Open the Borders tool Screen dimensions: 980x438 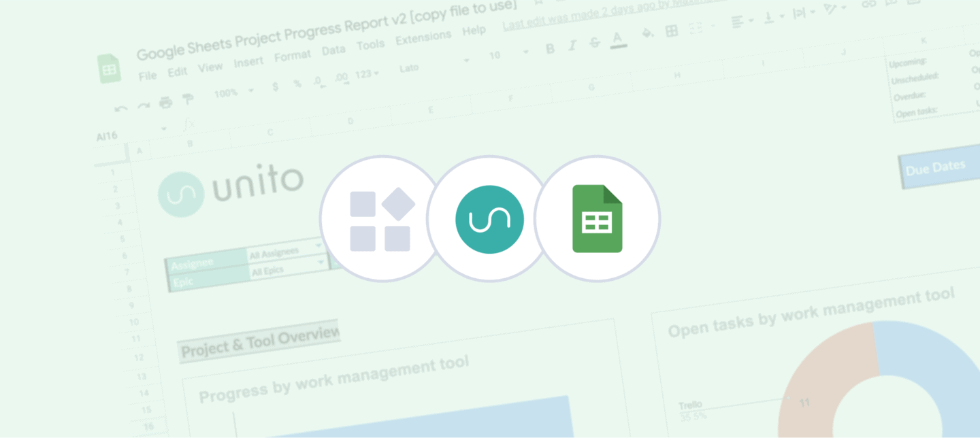point(672,31)
